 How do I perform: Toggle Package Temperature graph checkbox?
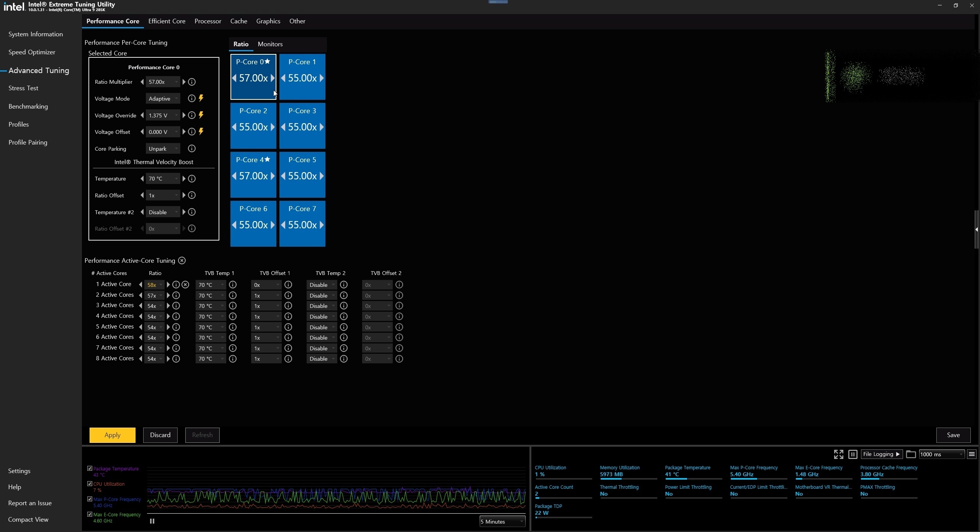coord(90,469)
